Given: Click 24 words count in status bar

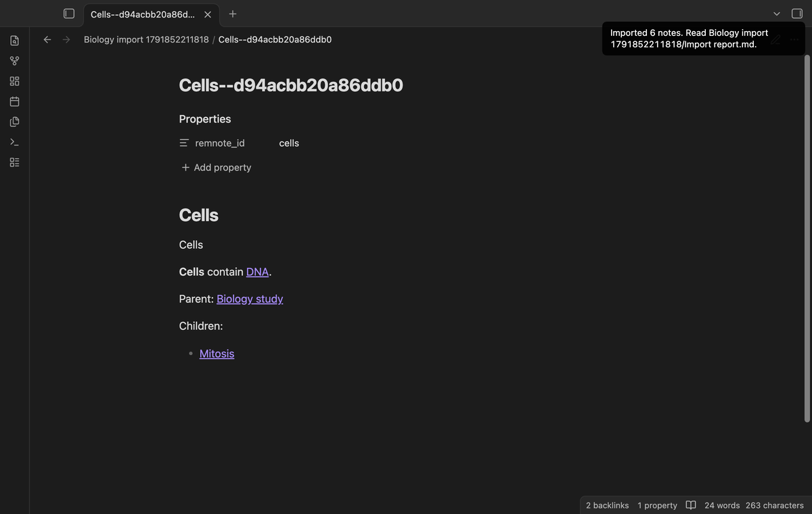Looking at the screenshot, I should click(x=722, y=505).
